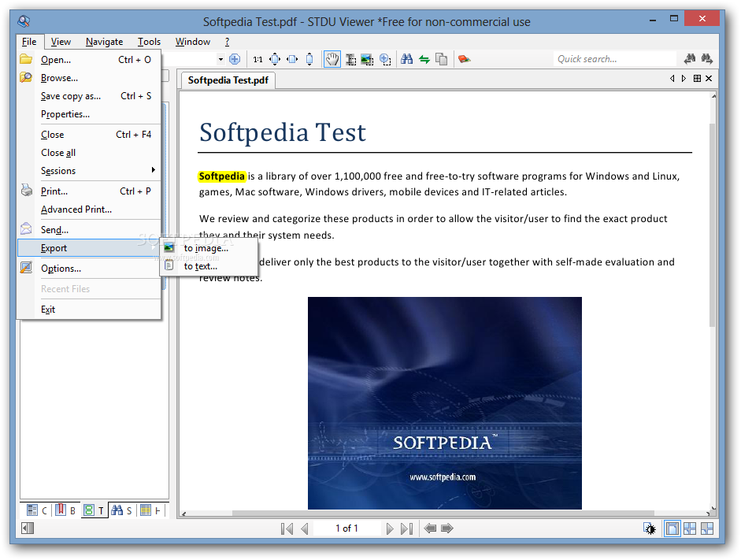Open Properties... from File menu

point(89,114)
